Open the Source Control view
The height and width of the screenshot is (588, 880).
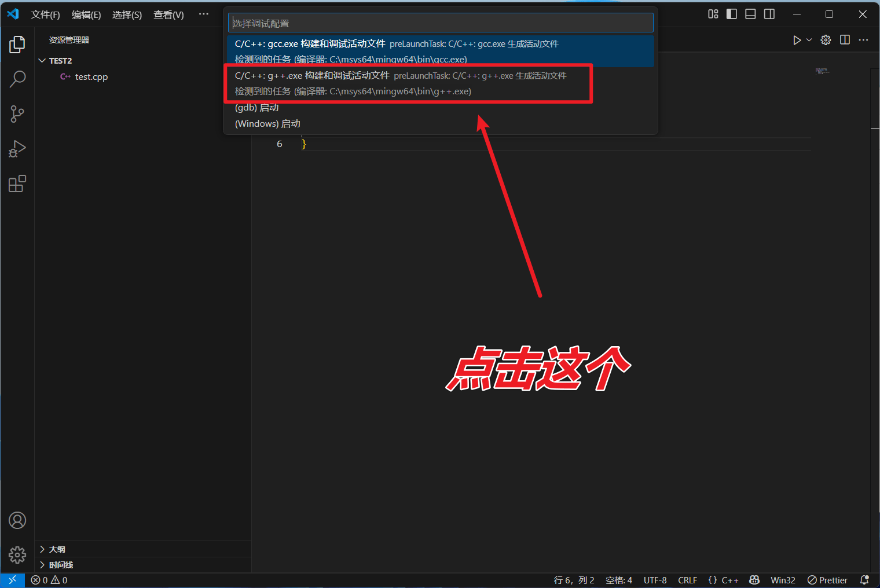pyautogui.click(x=17, y=114)
